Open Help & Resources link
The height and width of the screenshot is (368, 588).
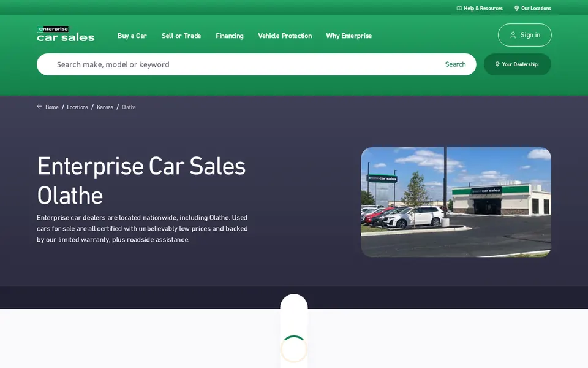[x=480, y=8]
